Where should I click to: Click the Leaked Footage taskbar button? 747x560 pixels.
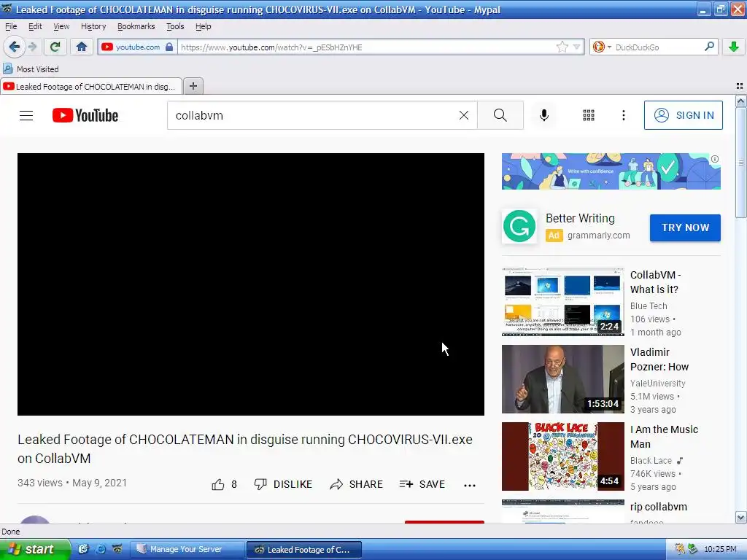pyautogui.click(x=304, y=549)
